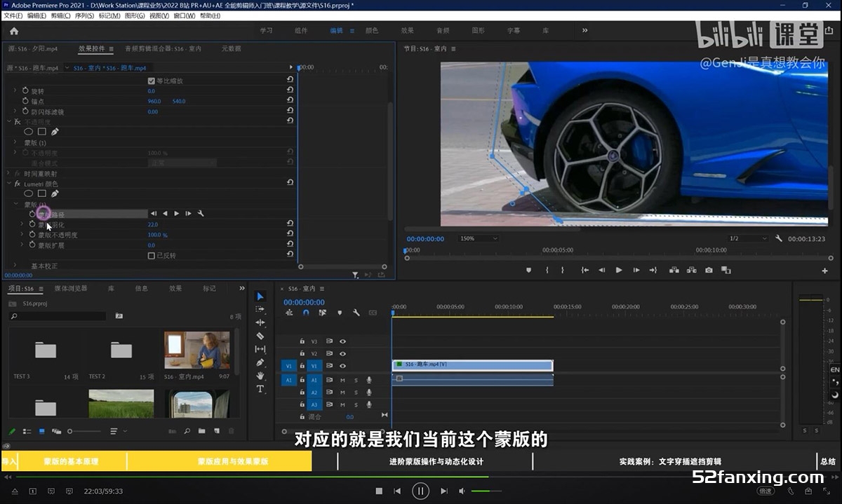This screenshot has height=504, width=842.
Task: Select the Ripple Edit tool
Action: click(260, 322)
